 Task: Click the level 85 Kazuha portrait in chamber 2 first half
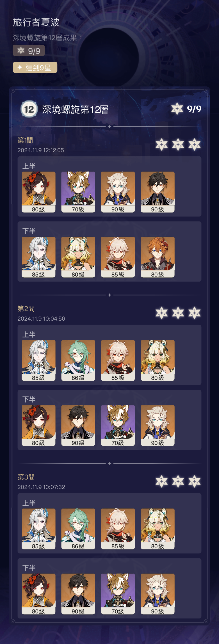tap(118, 360)
